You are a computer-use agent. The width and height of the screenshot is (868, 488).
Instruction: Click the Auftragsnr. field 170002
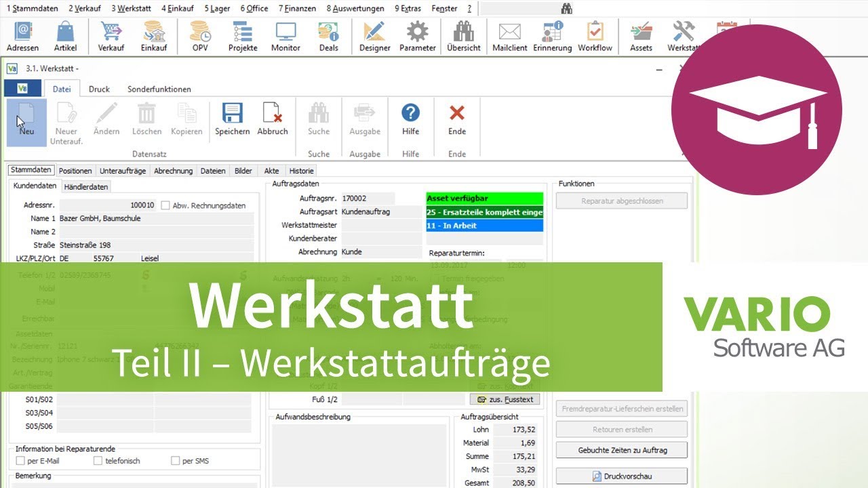pos(368,199)
